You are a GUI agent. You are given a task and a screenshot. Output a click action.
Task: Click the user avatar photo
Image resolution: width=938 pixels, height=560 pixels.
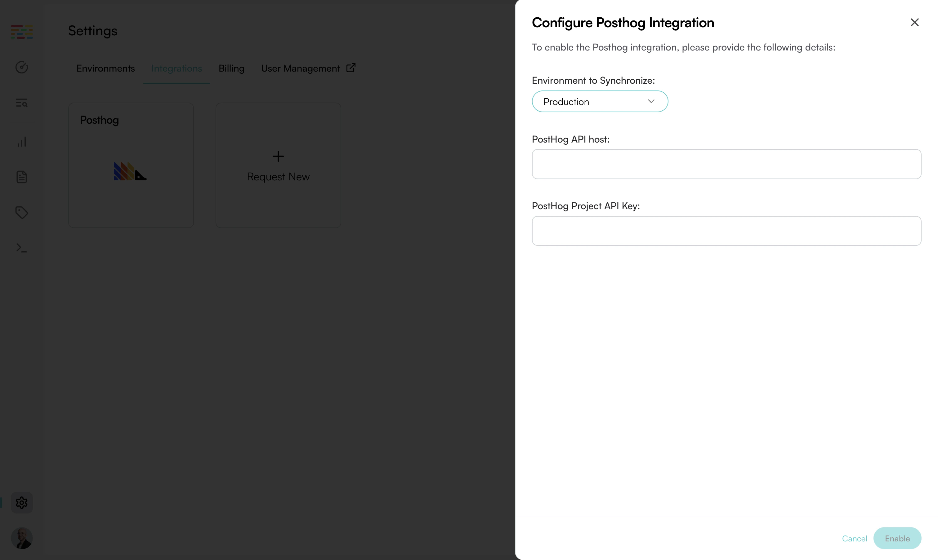[x=21, y=538]
